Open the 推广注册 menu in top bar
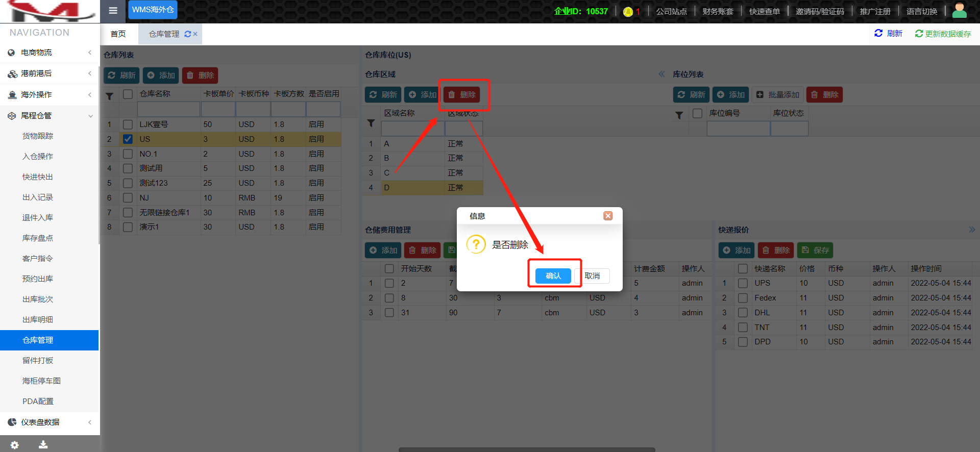 [875, 11]
